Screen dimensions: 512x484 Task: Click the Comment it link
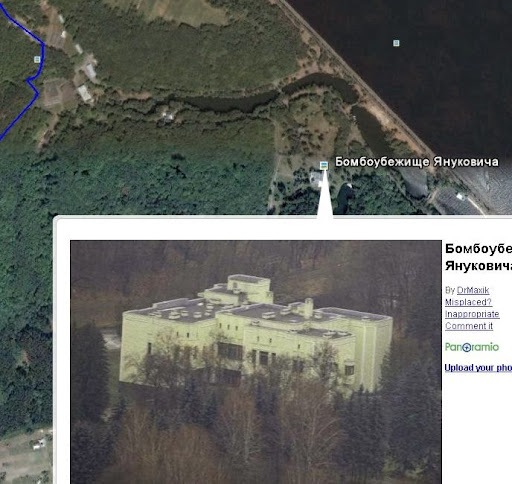coord(469,326)
